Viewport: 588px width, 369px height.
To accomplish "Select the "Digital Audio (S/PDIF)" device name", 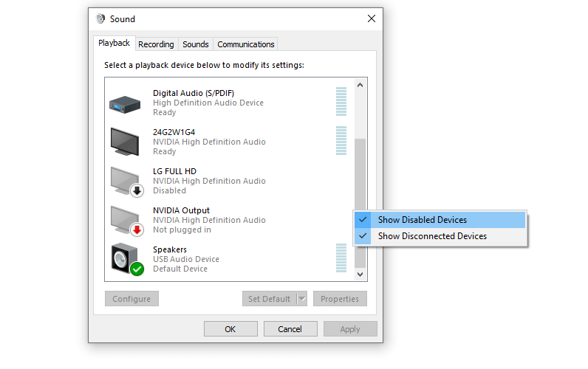I will [194, 93].
